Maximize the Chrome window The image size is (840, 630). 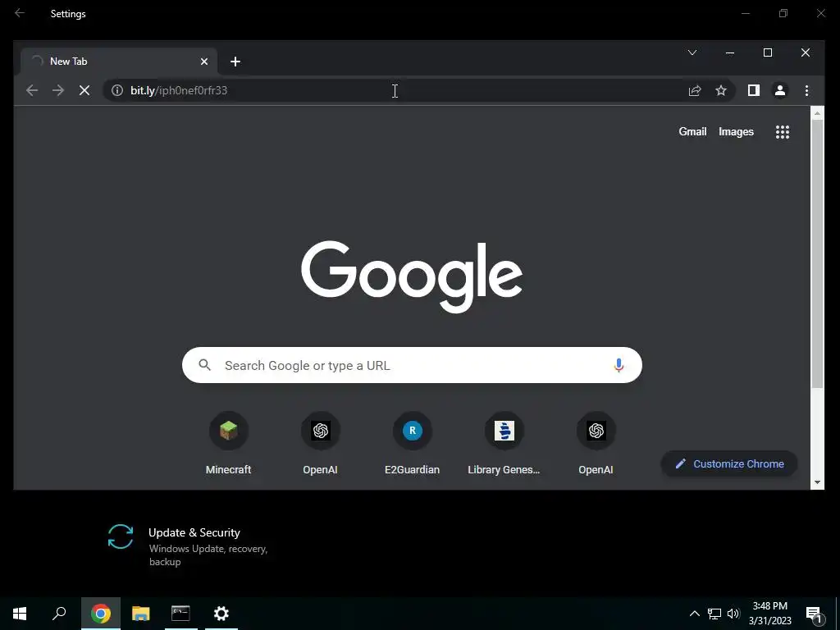point(768,52)
